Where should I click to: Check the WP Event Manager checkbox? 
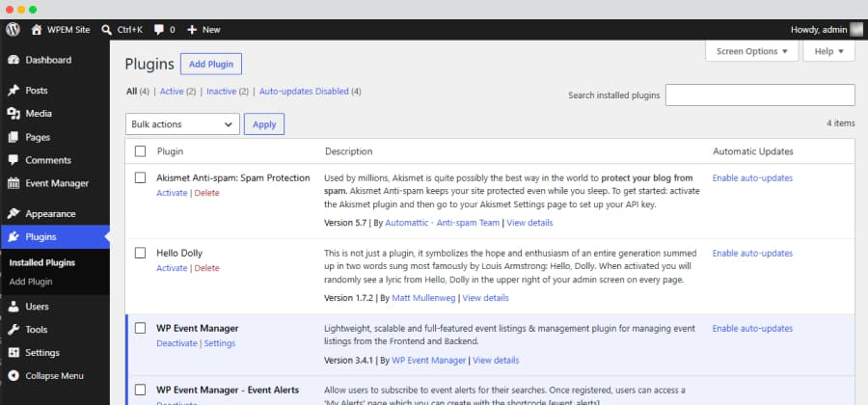coord(140,328)
